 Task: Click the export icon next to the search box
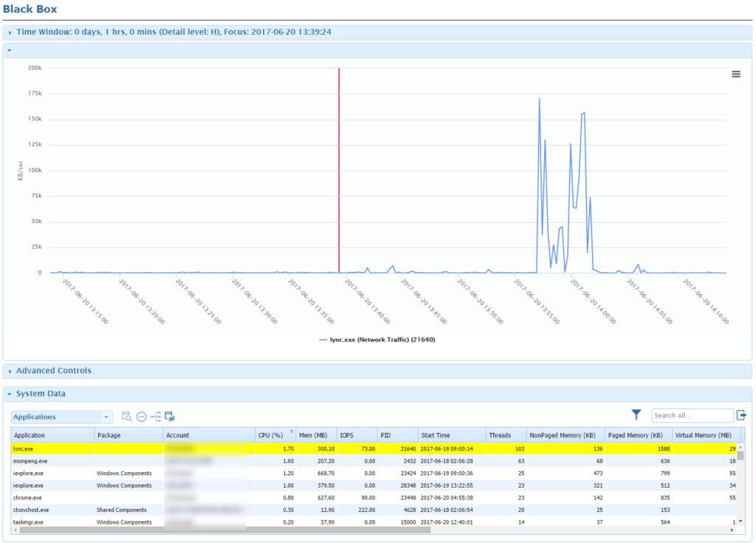(742, 415)
